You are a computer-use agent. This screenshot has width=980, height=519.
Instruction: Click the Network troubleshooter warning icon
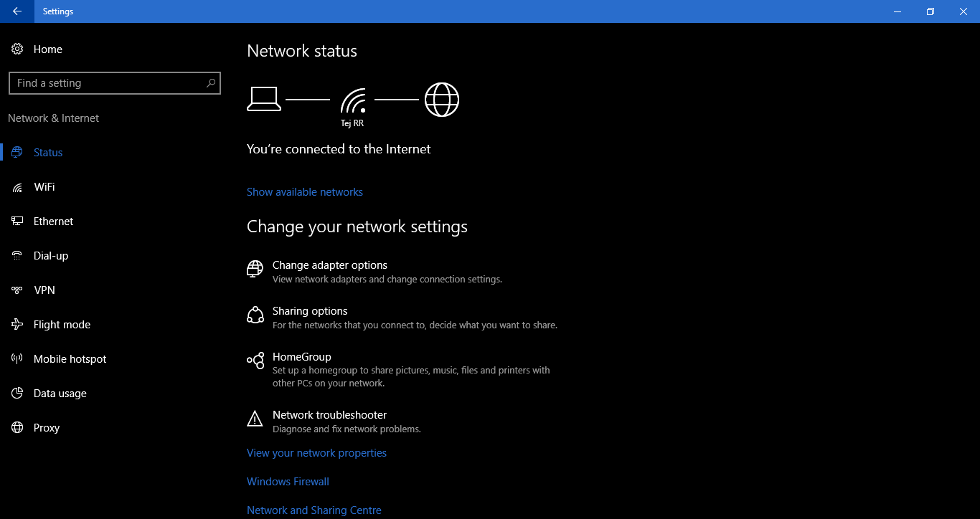[255, 419]
